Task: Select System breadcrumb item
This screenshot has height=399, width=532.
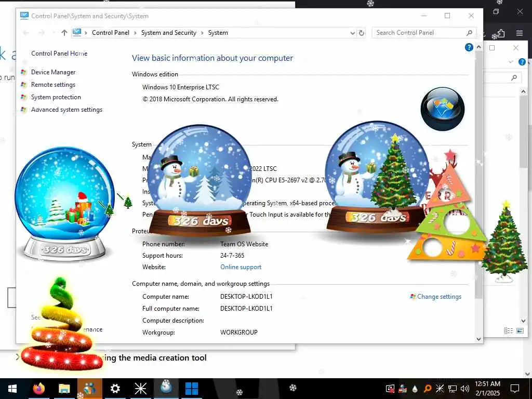Action: click(x=218, y=33)
